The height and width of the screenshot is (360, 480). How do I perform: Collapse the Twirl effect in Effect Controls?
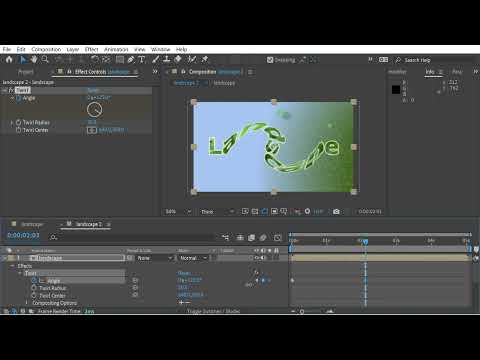pyautogui.click(x=4, y=90)
